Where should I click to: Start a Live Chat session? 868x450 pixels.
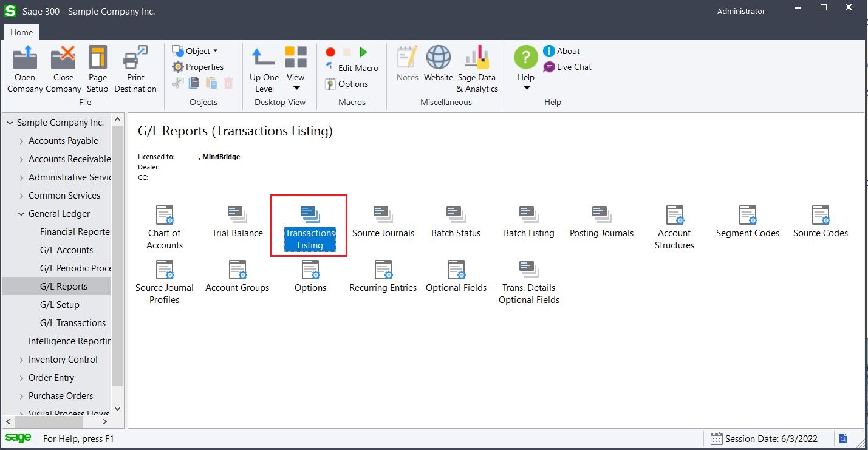(567, 67)
